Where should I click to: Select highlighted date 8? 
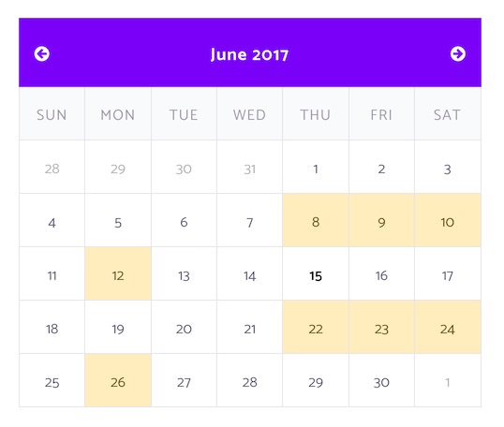pos(316,220)
